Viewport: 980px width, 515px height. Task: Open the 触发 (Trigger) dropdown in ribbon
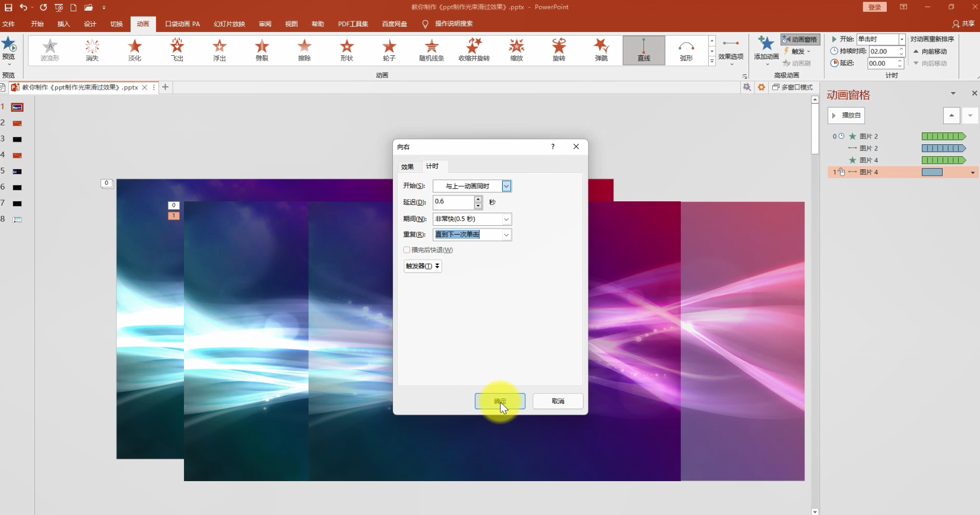[797, 52]
